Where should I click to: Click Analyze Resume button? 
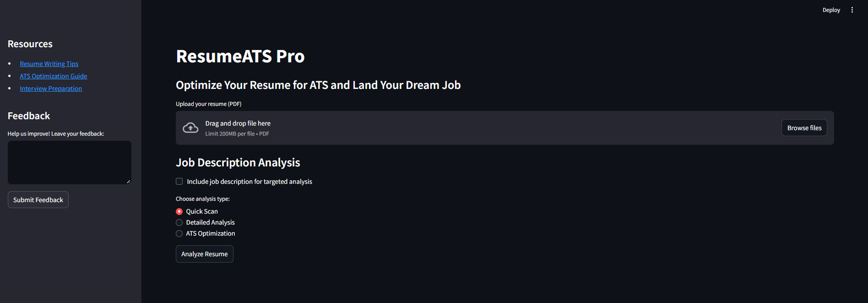[x=205, y=254]
